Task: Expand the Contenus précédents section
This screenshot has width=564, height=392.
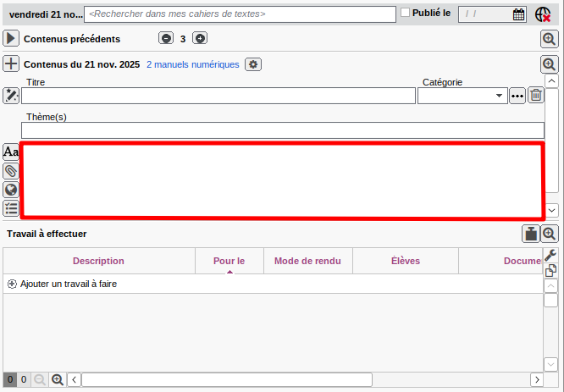Action: tap(11, 38)
